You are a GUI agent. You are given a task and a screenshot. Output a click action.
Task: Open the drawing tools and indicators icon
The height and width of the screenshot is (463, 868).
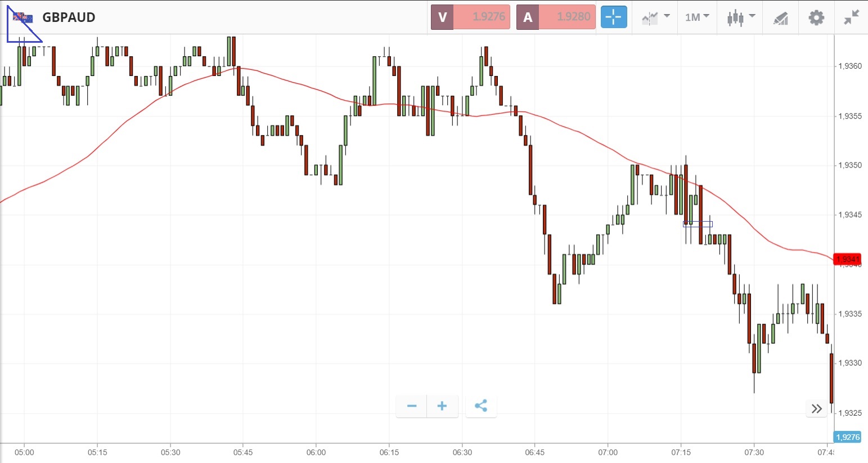pyautogui.click(x=780, y=18)
